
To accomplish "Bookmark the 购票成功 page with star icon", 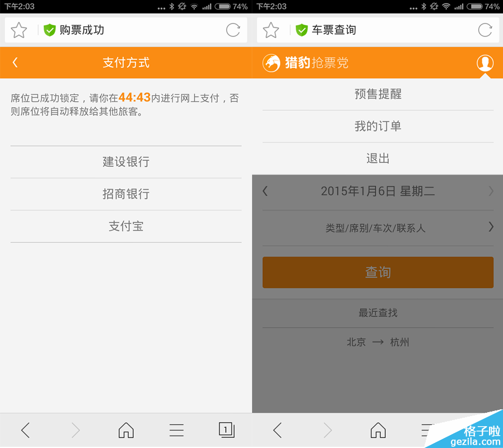I will (19, 30).
